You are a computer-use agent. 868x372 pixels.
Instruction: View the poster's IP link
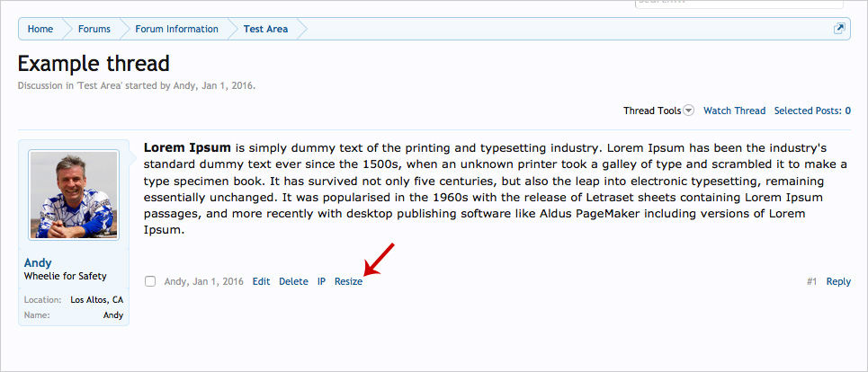(x=321, y=281)
